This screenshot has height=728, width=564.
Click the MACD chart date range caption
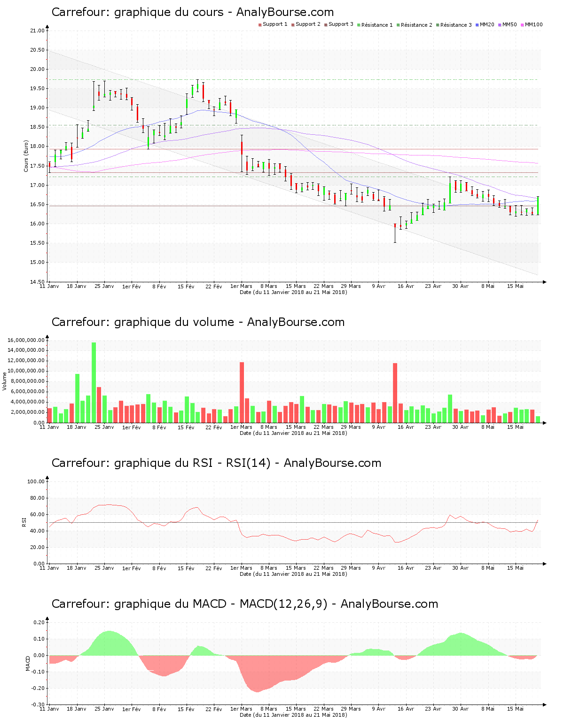(293, 715)
